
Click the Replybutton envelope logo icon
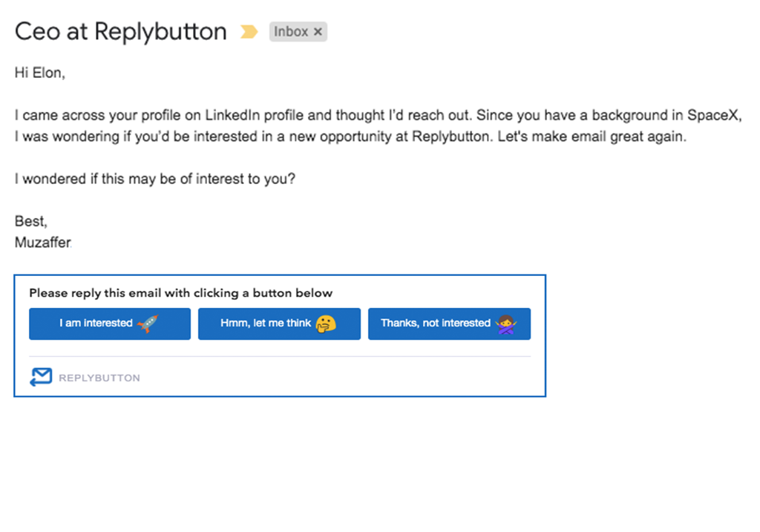41,377
